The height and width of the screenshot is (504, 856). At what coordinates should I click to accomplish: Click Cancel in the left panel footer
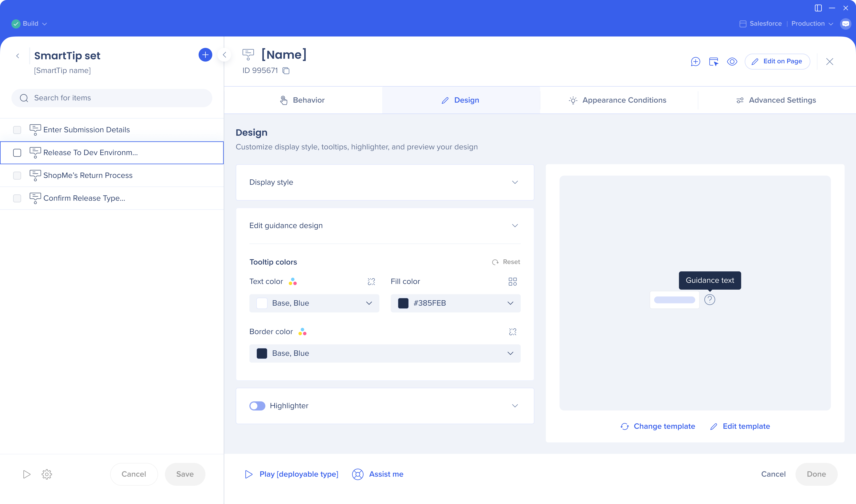134,475
